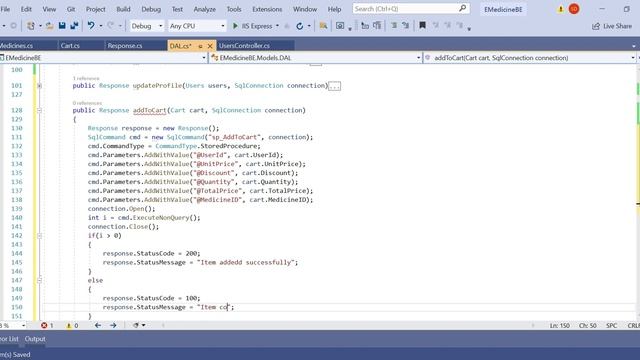Open the Git menu
The width and height of the screenshot is (640, 360).
[71, 9]
